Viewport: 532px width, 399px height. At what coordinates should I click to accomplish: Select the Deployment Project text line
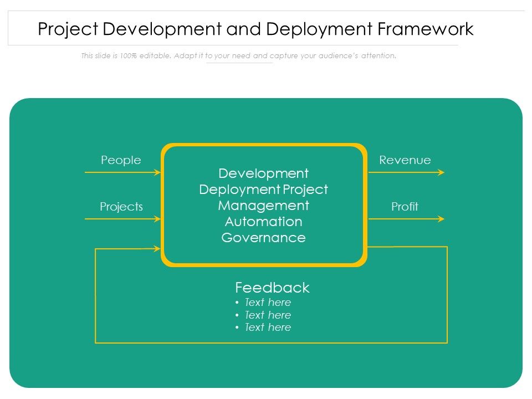pos(263,190)
